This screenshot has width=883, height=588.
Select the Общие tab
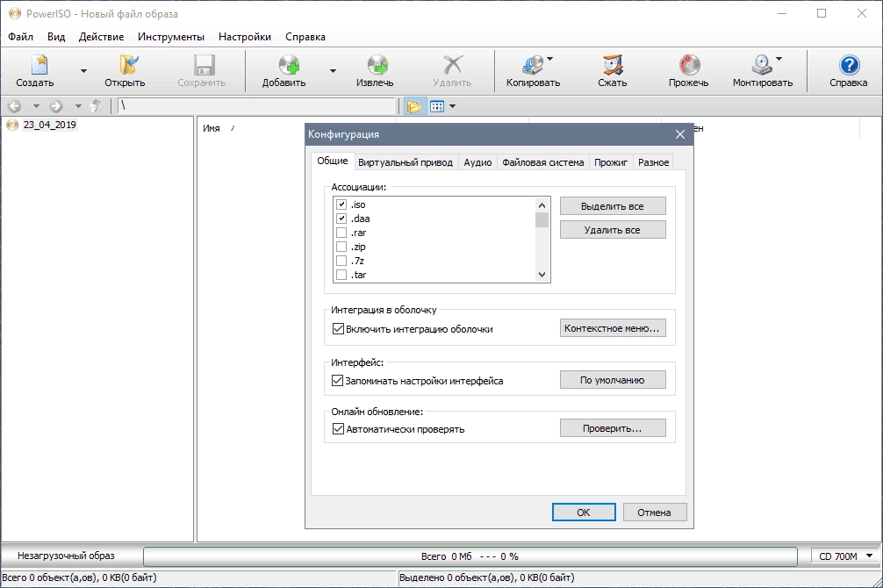(x=333, y=161)
